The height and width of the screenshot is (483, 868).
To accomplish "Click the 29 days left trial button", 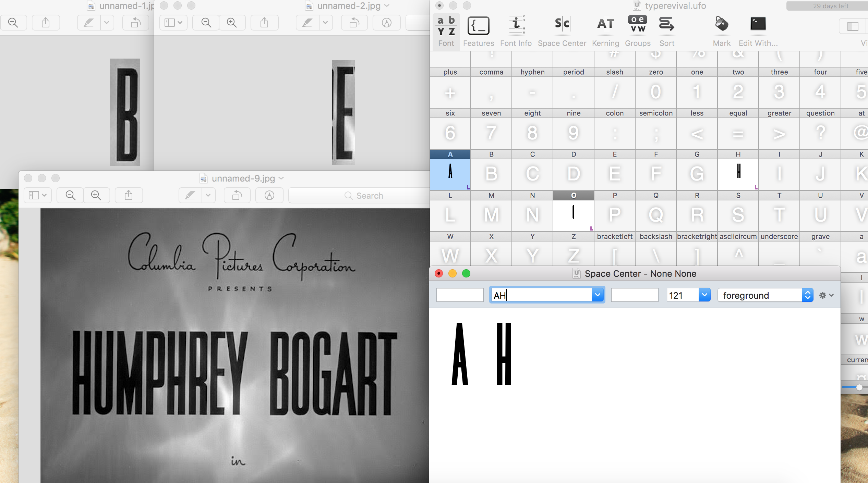I will pos(827,6).
